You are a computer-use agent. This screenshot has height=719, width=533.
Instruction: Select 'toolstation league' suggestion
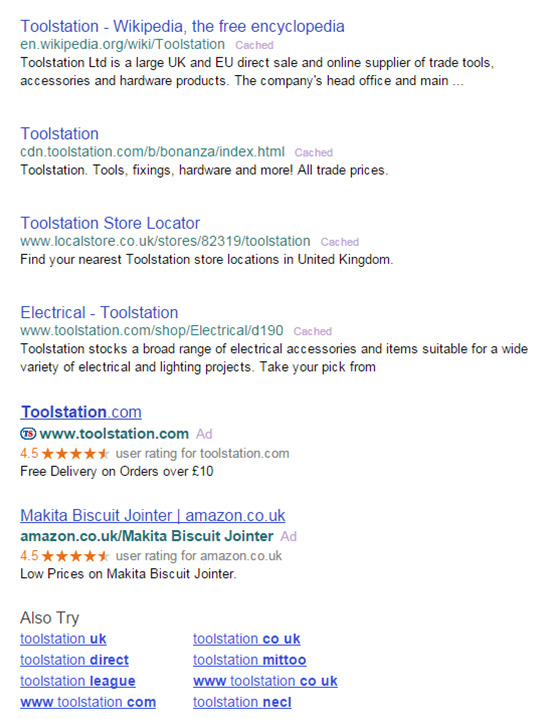click(78, 681)
